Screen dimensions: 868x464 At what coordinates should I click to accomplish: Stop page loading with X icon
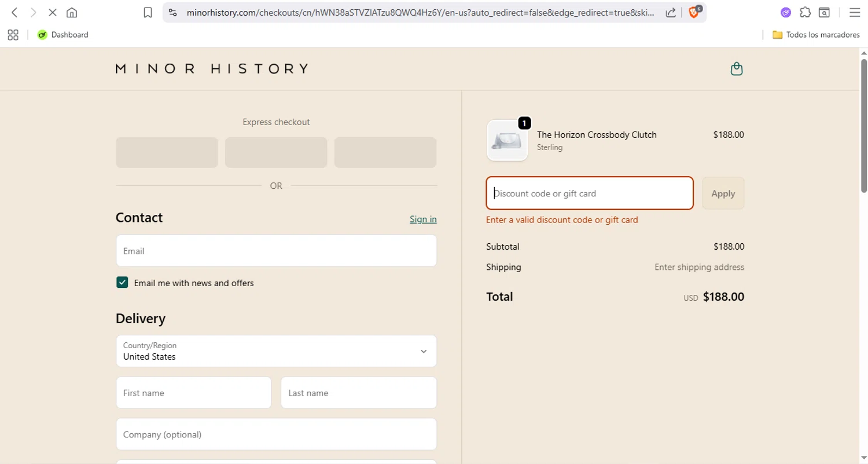tap(52, 12)
